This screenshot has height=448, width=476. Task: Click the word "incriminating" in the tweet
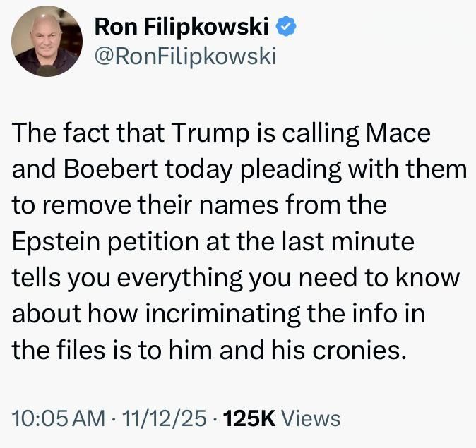coord(223,315)
